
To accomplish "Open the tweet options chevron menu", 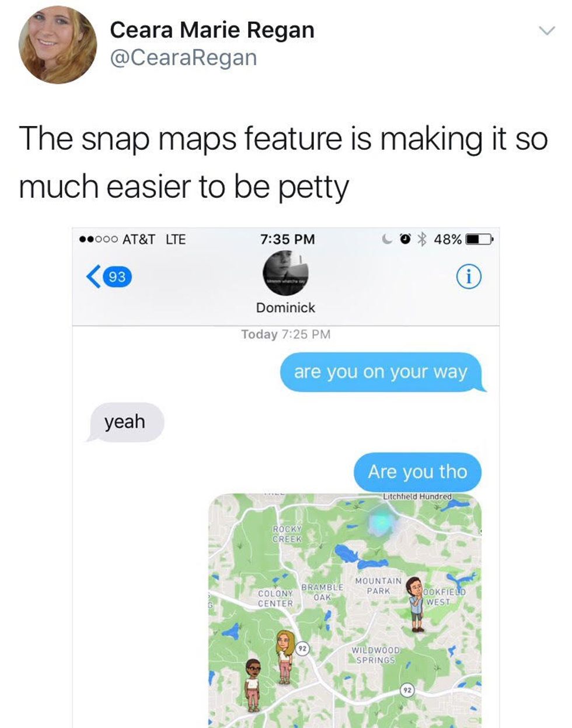I will point(545,31).
